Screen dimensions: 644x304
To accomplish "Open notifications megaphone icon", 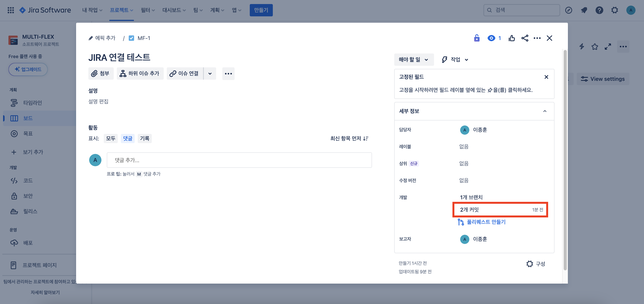I will 584,10.
